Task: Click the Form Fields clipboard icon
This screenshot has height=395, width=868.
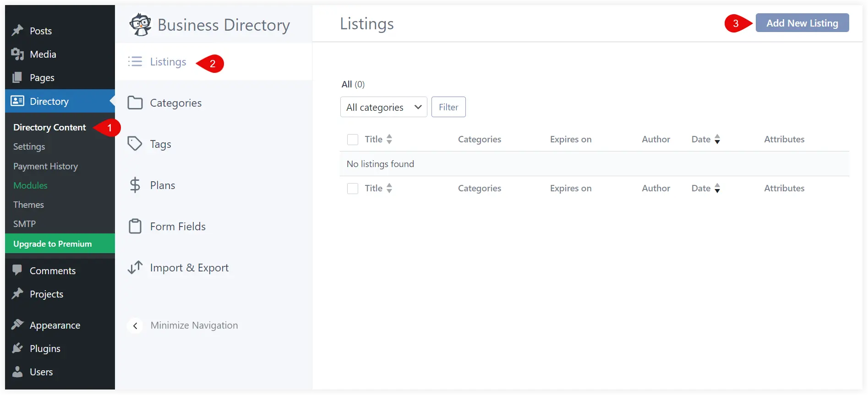Action: [135, 226]
